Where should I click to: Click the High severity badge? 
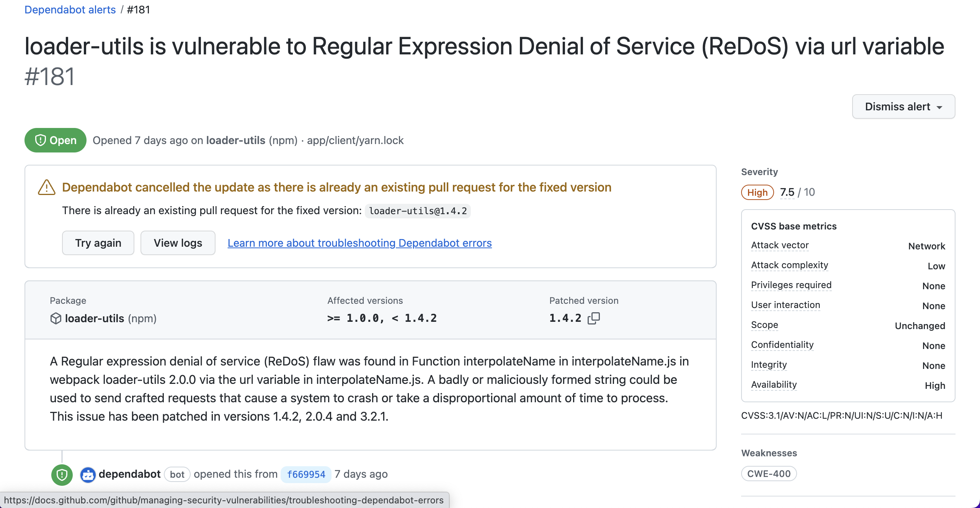(757, 192)
